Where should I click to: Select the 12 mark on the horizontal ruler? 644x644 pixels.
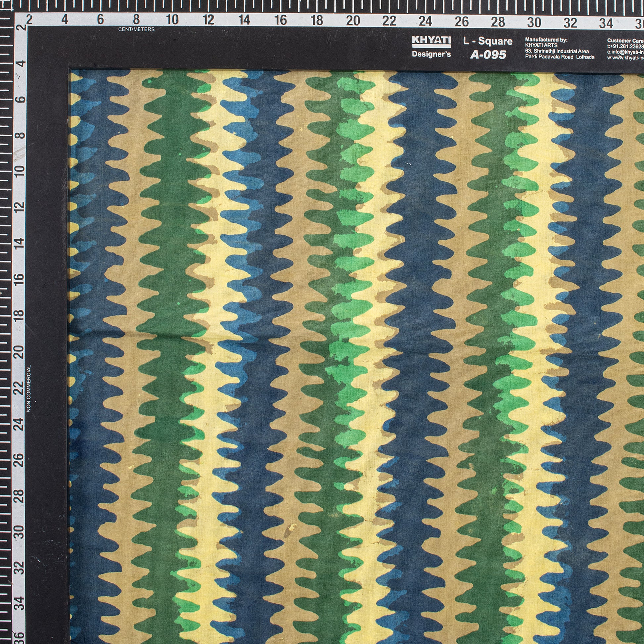point(208,20)
